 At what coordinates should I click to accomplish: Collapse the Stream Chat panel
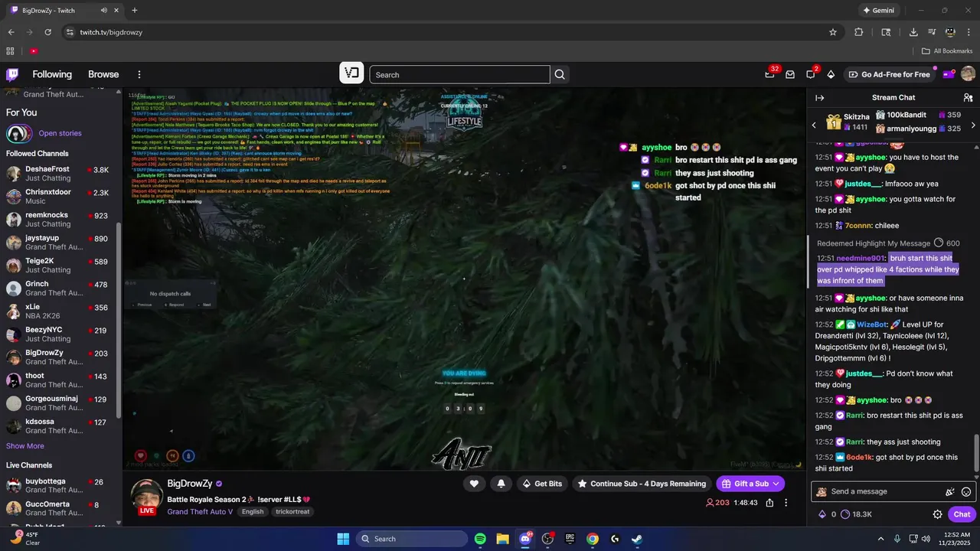pyautogui.click(x=819, y=98)
